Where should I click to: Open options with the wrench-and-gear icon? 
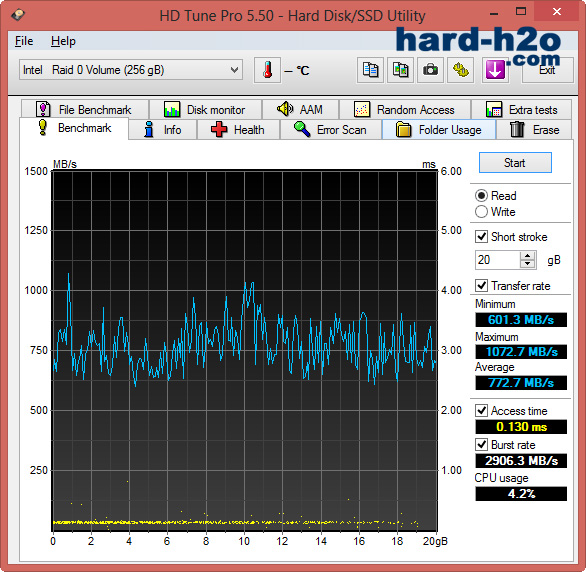(460, 70)
